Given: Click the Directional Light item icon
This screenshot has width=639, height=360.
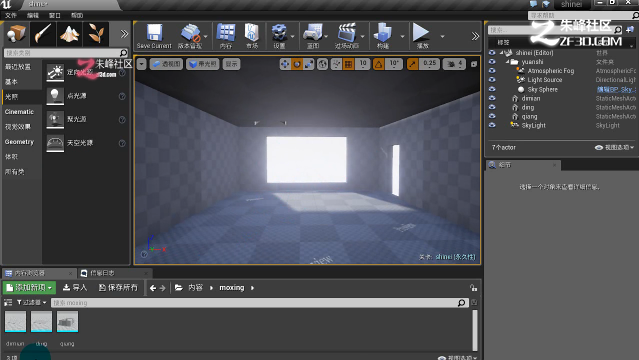Looking at the screenshot, I should pyautogui.click(x=55, y=73).
